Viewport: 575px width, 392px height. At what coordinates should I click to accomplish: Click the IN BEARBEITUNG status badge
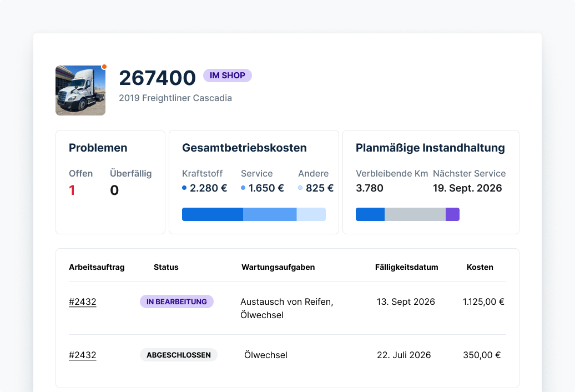pos(176,302)
